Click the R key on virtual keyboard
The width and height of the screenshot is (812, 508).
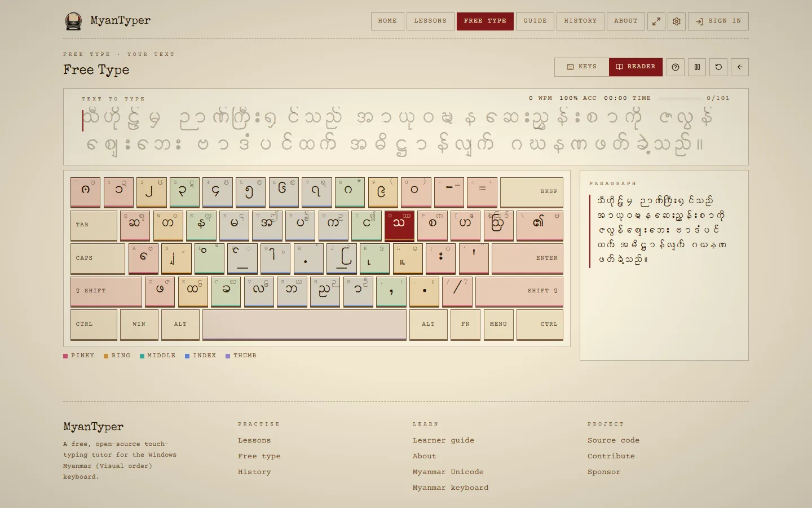[x=234, y=226]
